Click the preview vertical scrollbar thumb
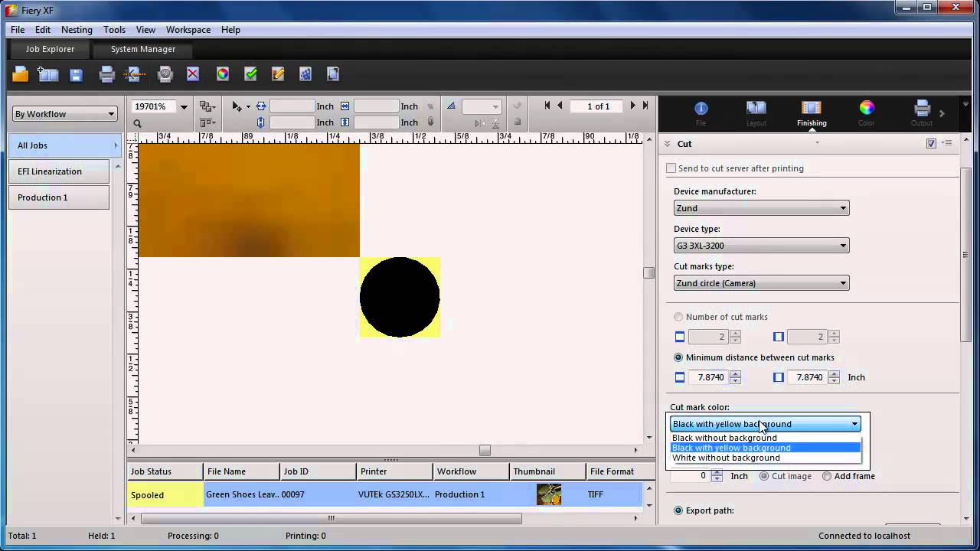The image size is (980, 551). (648, 272)
